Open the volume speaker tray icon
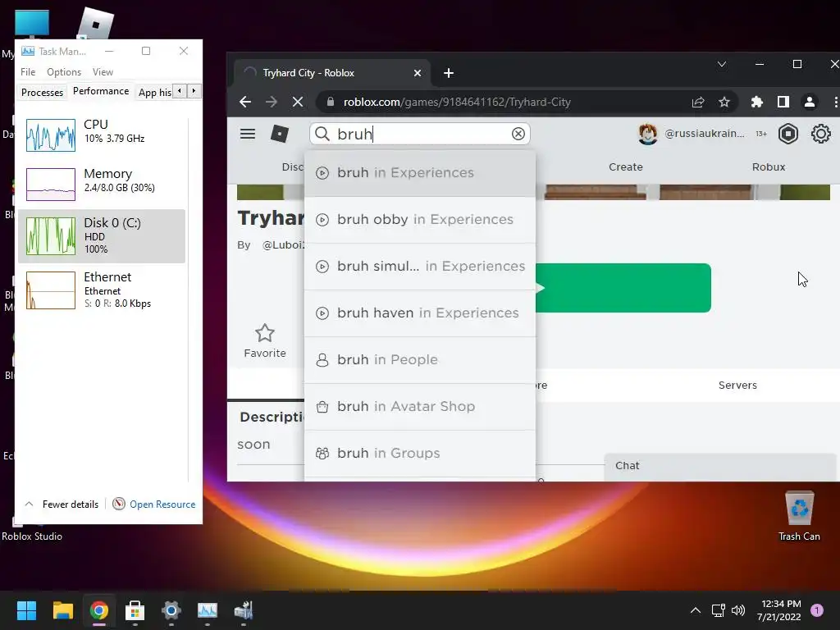Screen dimensions: 840x630 738,610
